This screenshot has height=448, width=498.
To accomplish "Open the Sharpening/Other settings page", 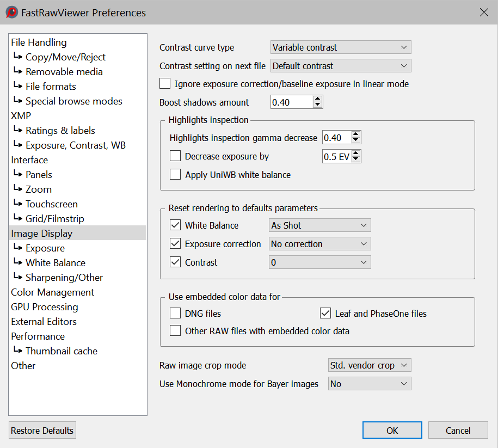I will (64, 278).
